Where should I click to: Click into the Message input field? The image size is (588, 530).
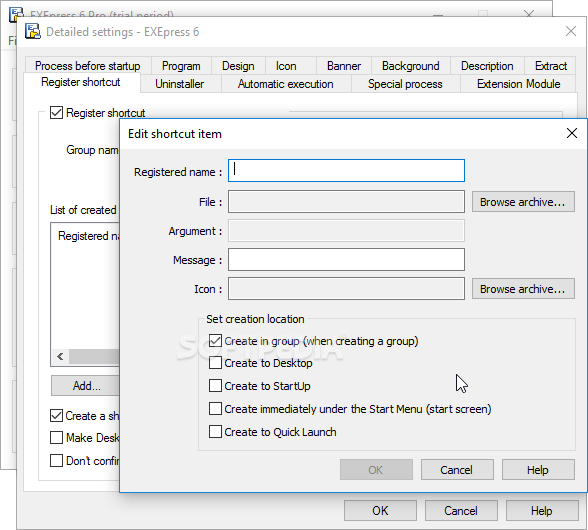pyautogui.click(x=346, y=260)
